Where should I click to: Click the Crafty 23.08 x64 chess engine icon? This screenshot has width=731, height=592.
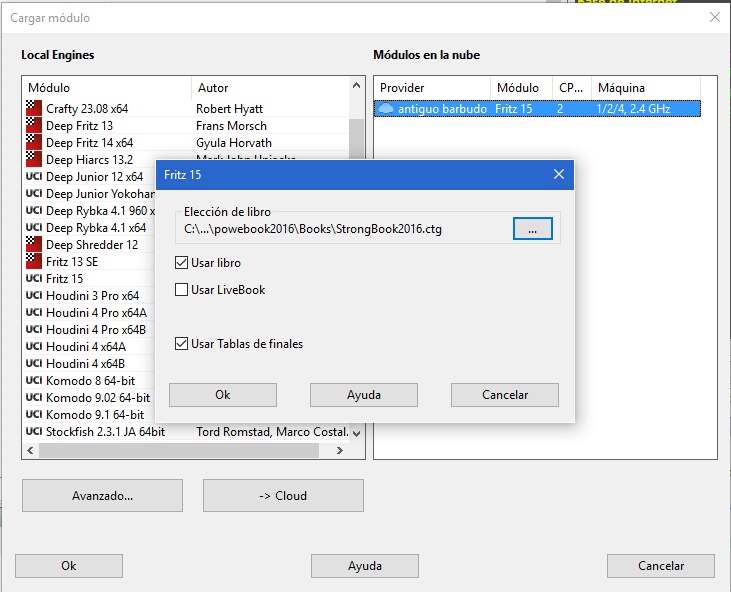(x=34, y=109)
